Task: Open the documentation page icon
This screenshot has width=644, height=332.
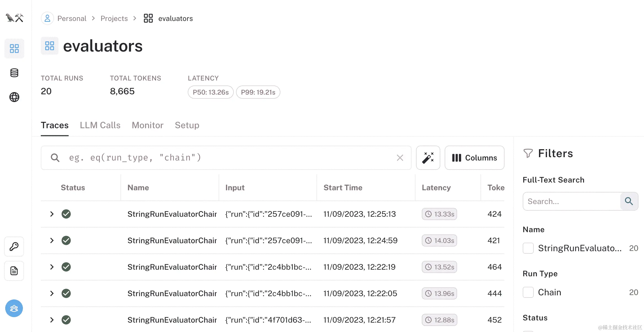Action: (x=14, y=271)
